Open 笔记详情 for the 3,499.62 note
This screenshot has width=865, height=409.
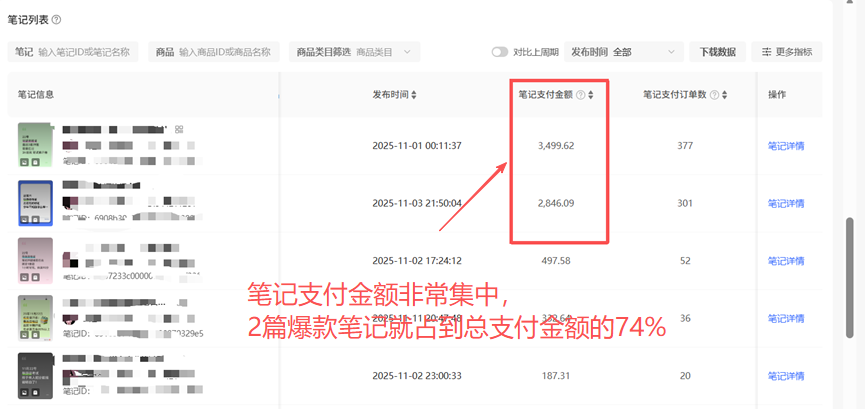pyautogui.click(x=786, y=146)
